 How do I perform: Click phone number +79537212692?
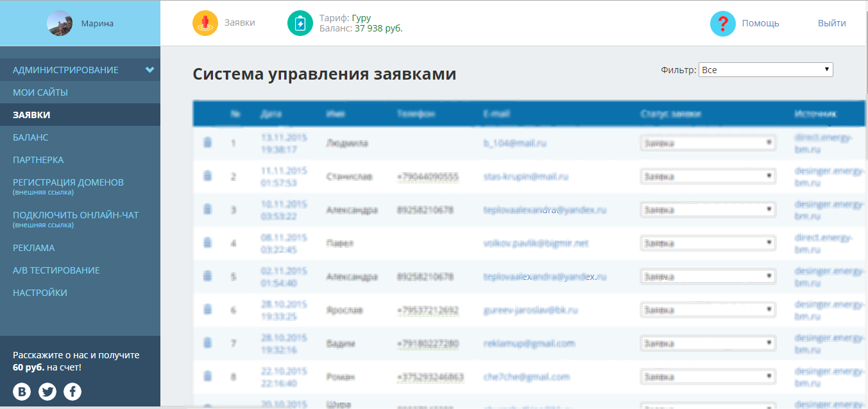click(x=428, y=310)
